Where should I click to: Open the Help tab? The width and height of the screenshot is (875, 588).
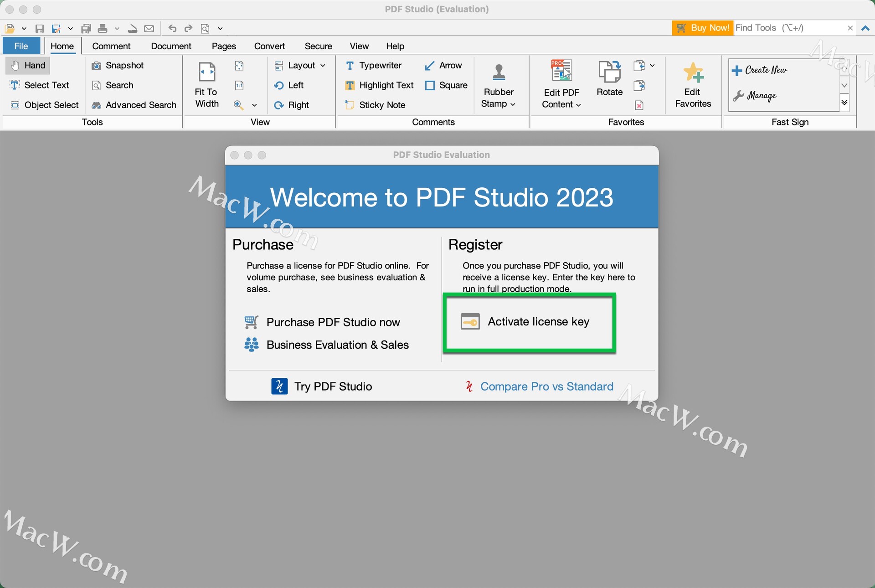(x=395, y=46)
